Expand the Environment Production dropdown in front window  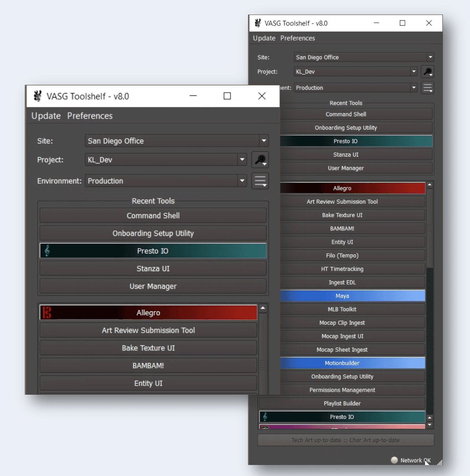(x=242, y=181)
